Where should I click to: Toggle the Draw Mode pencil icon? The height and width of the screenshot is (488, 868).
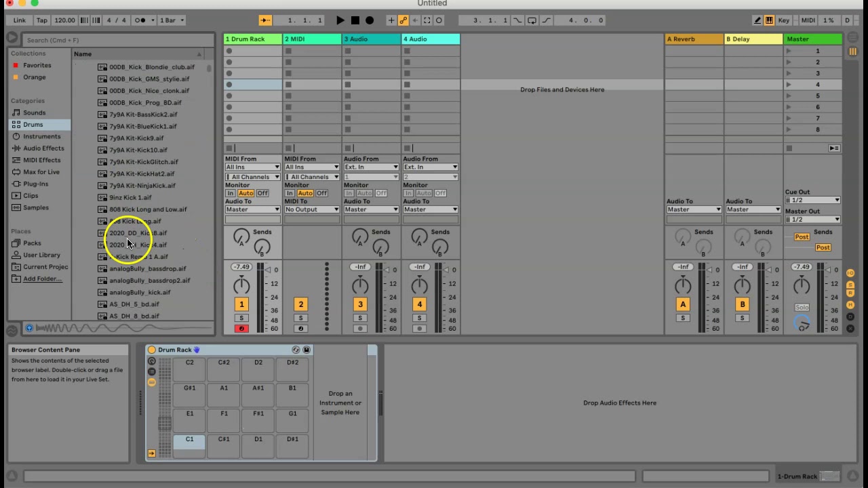[757, 20]
